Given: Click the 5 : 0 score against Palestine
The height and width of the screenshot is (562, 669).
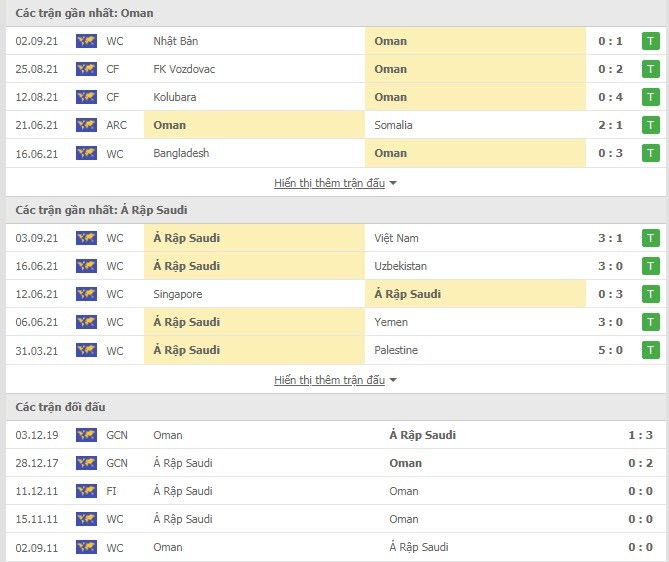Looking at the screenshot, I should (x=610, y=350).
